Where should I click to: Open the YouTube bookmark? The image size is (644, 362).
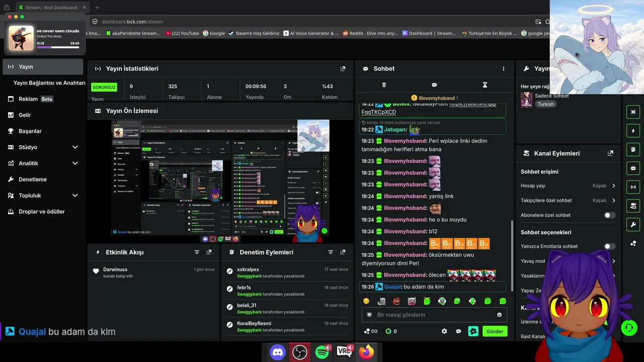click(182, 33)
